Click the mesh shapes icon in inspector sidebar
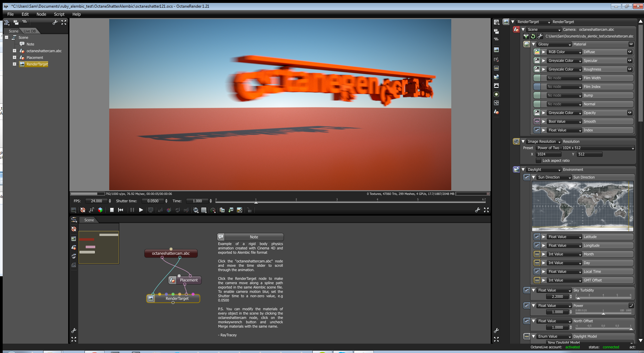This screenshot has width=644, height=353. [497, 112]
